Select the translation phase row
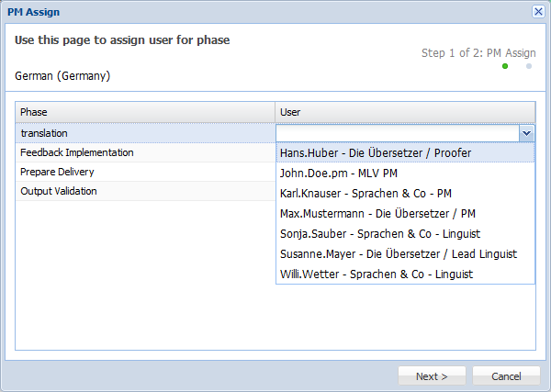The height and width of the screenshot is (392, 551). (145, 133)
